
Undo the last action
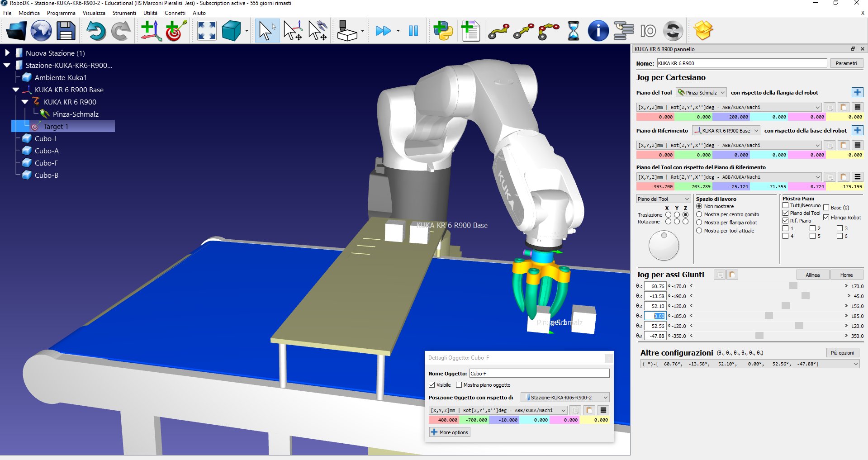point(96,31)
